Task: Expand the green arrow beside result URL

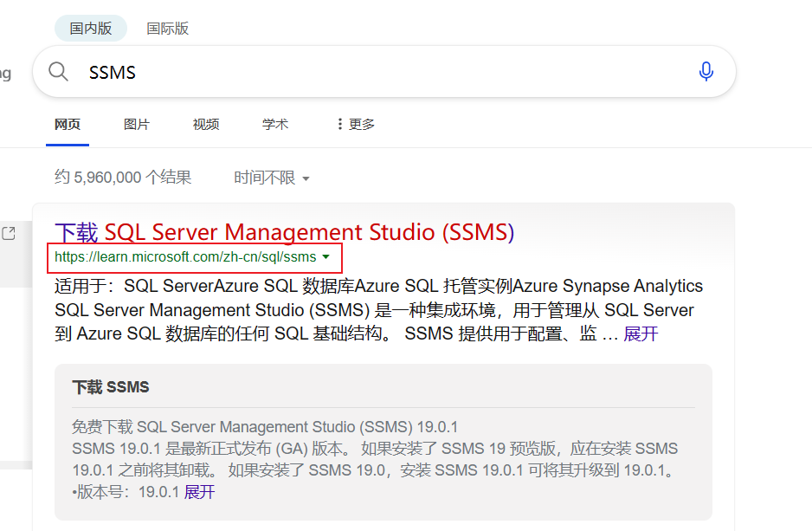Action: (x=325, y=257)
